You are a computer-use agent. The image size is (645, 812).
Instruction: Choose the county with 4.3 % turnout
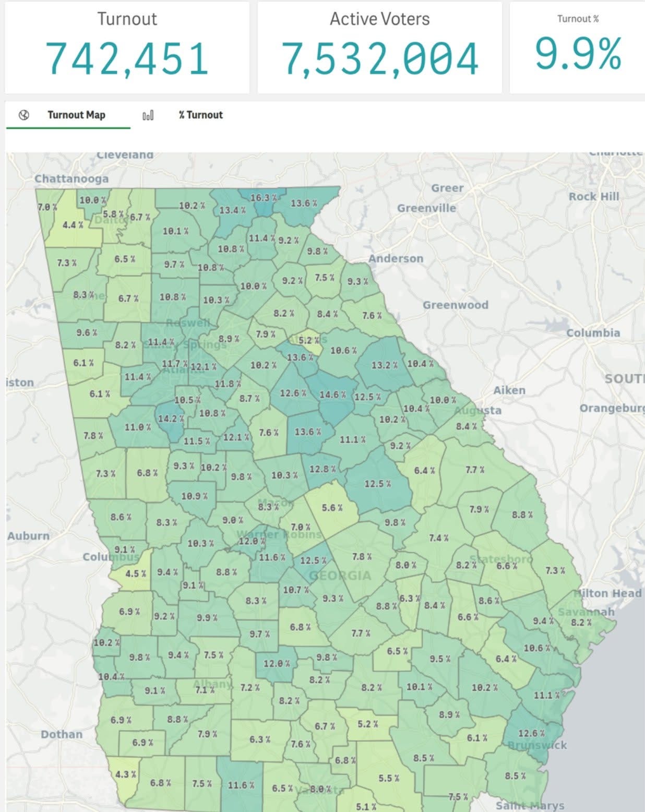tap(125, 774)
